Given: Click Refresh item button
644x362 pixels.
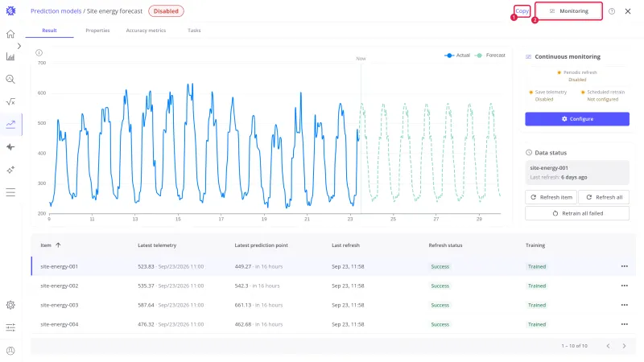Looking at the screenshot, I should point(551,197).
